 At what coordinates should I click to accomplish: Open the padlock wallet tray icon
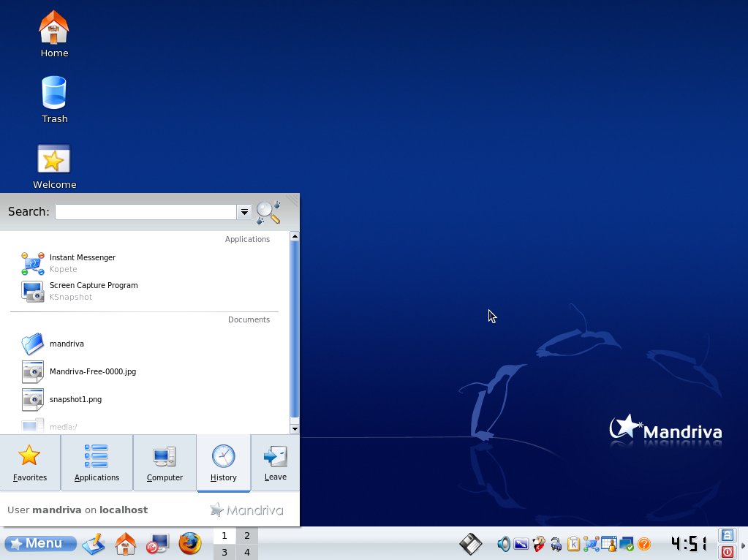[556, 544]
